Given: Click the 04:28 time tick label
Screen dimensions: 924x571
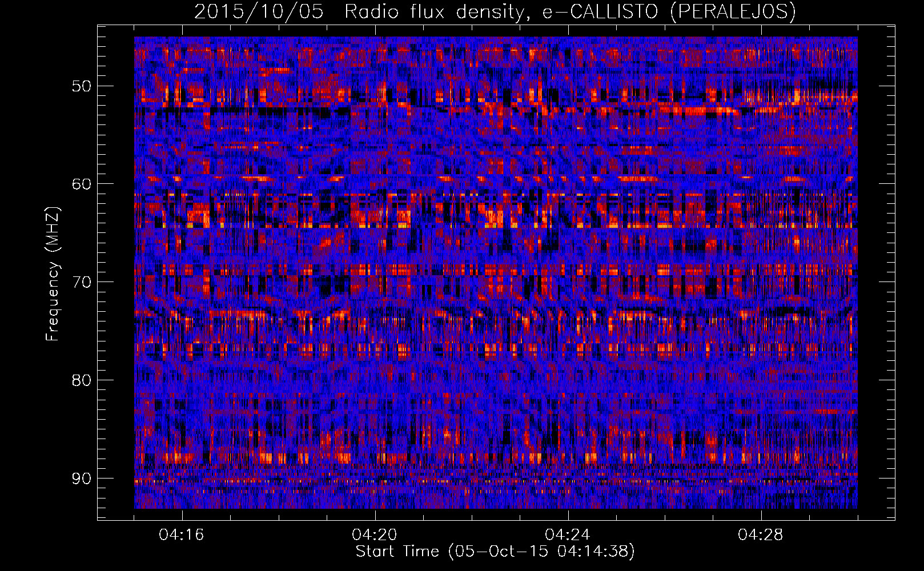Looking at the screenshot, I should tap(761, 534).
